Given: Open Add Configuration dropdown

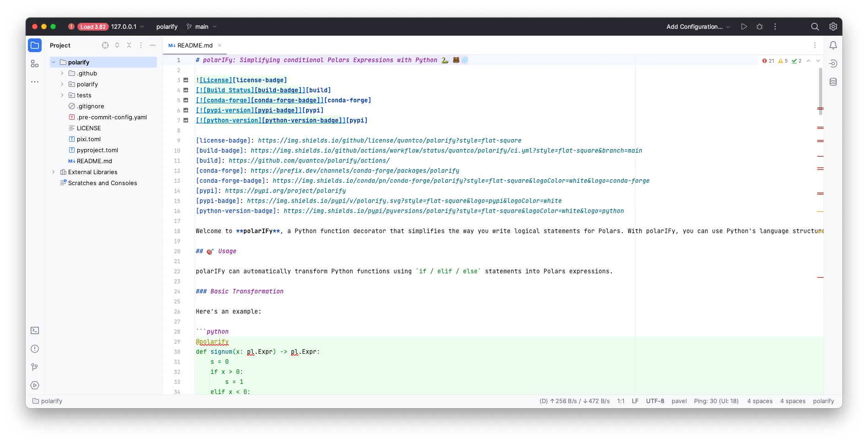Looking at the screenshot, I should click(x=698, y=27).
